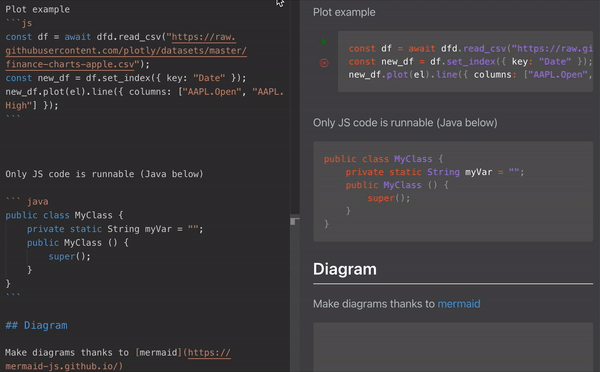Run the JS code block with green play icon
Screen dimensions: 600x372
pyautogui.click(x=324, y=41)
